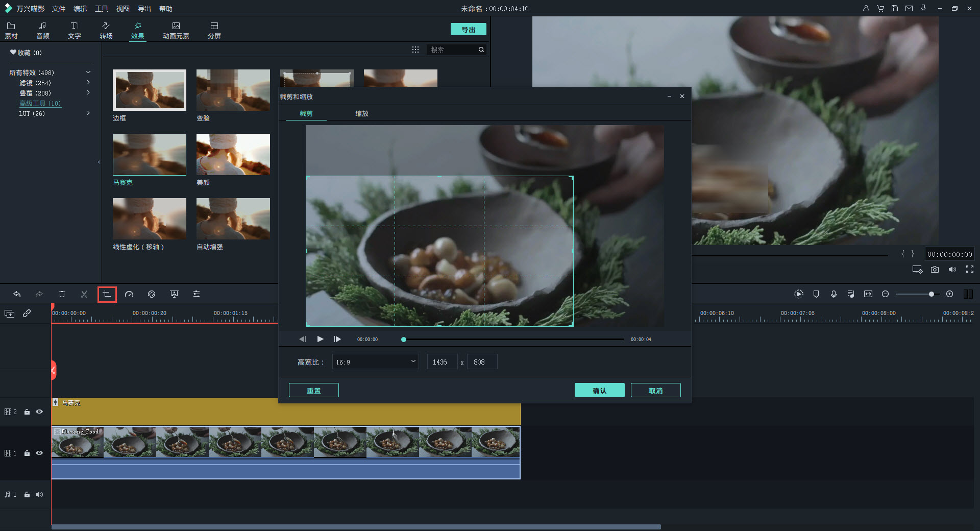Viewport: 980px width, 531px height.
Task: Click the 确认 confirm button
Action: [599, 391]
